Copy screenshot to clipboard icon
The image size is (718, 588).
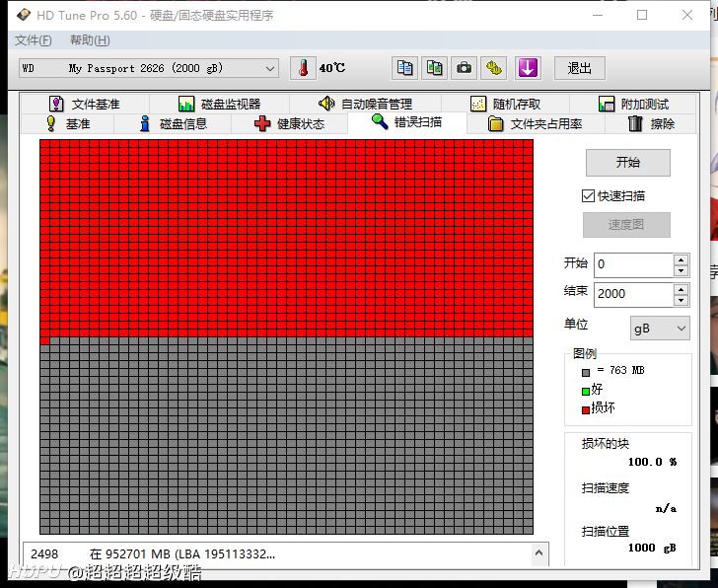pyautogui.click(x=434, y=68)
